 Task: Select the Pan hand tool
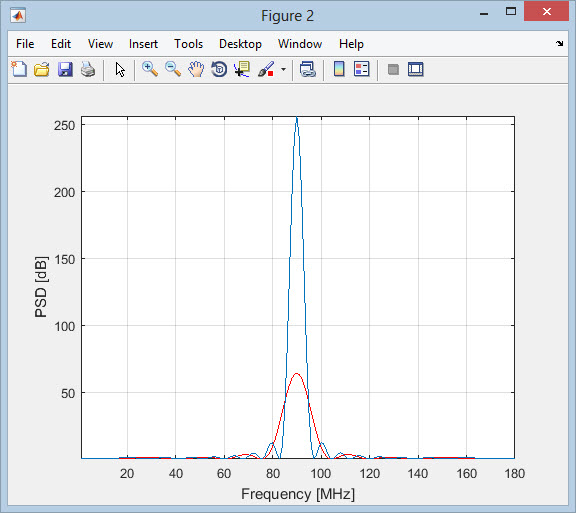click(x=196, y=69)
